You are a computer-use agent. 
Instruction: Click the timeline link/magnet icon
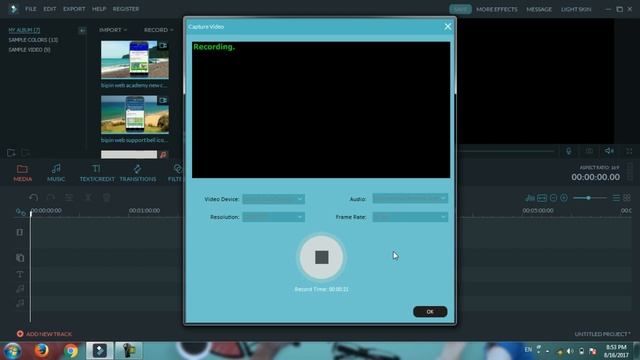tap(20, 212)
